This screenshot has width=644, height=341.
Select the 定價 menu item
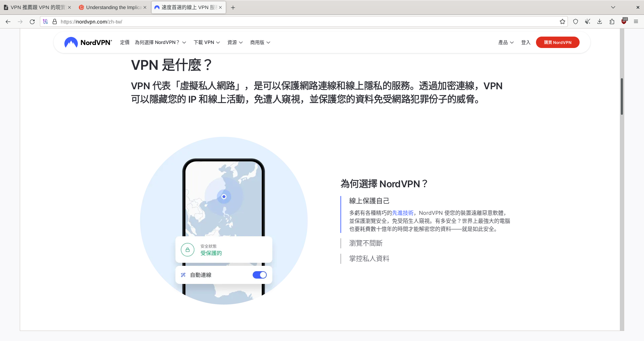(125, 42)
